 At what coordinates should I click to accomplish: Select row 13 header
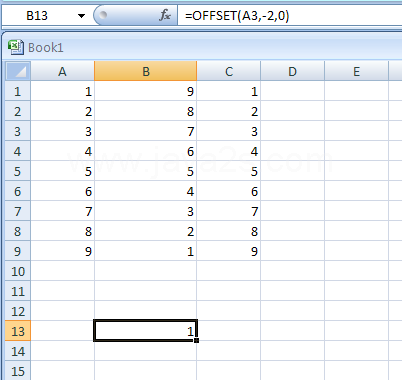click(x=18, y=331)
